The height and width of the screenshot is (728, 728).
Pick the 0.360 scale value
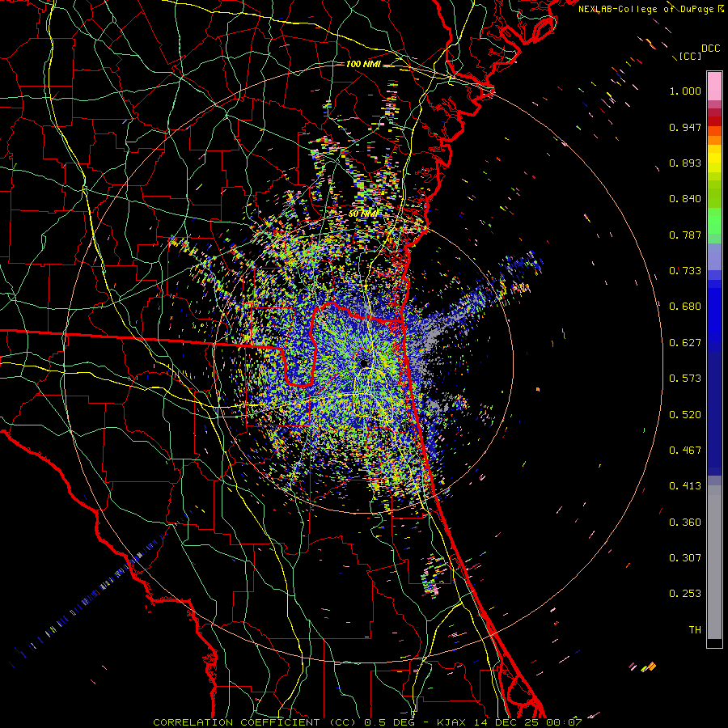pyautogui.click(x=685, y=523)
